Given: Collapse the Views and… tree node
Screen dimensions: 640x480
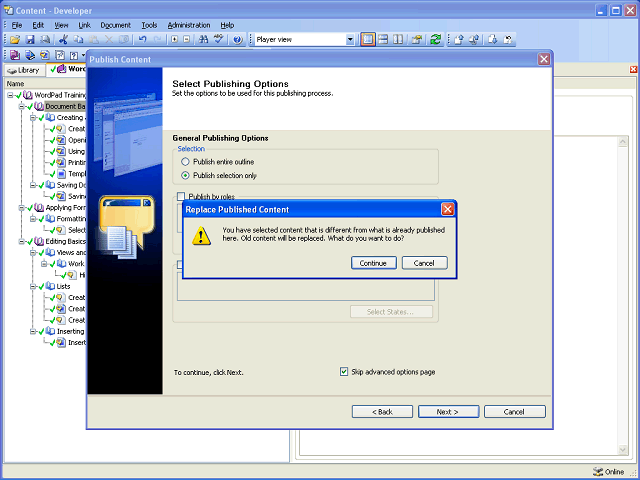Looking at the screenshot, I should tap(33, 253).
